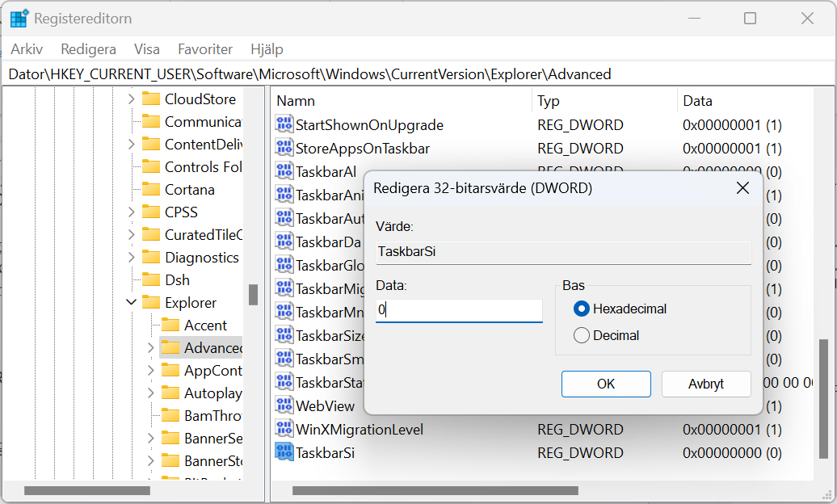The height and width of the screenshot is (504, 837).
Task: Click the tree pane horizontal scrollbar
Action: [86, 490]
